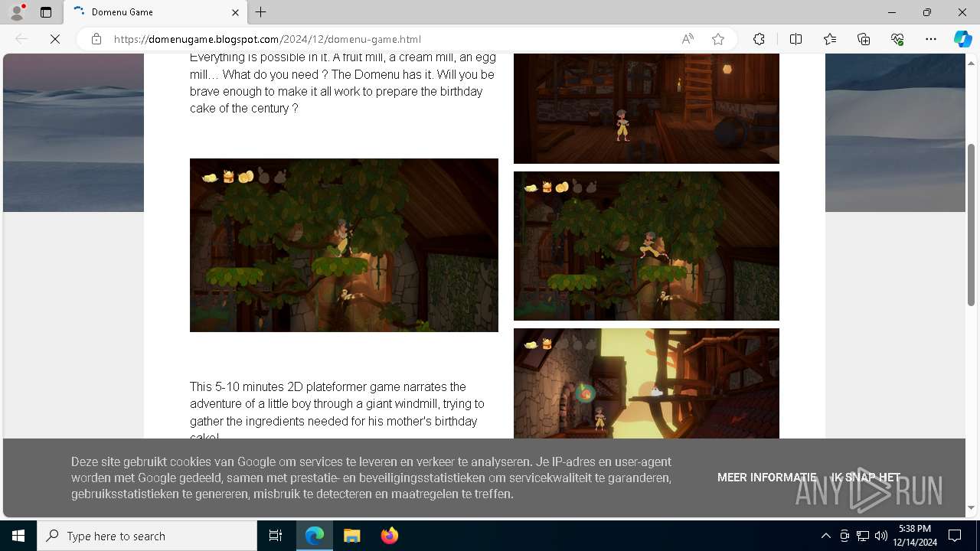
Task: Open the right-column tree screenshot
Action: coord(646,246)
